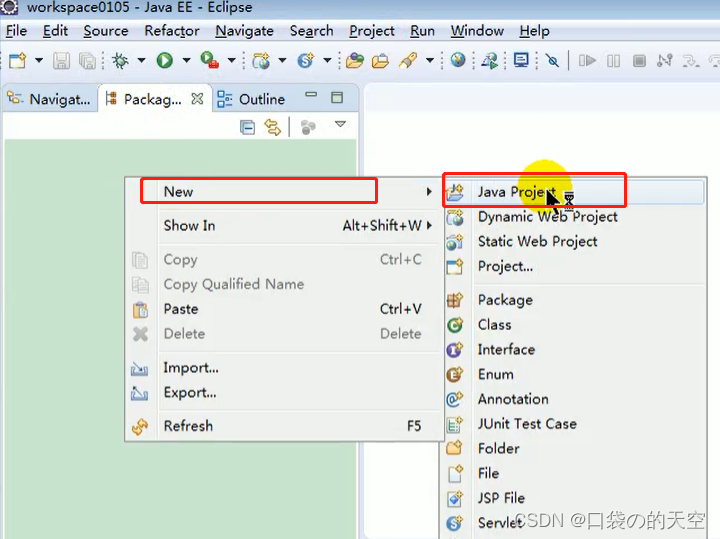Viewport: 720px width, 539px height.
Task: Open the Run dropdown arrow
Action: [x=186, y=60]
